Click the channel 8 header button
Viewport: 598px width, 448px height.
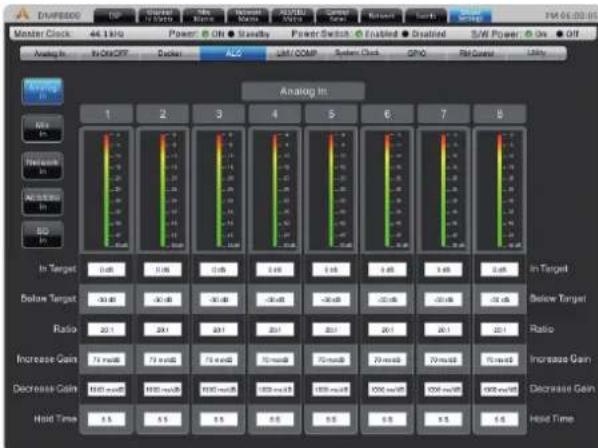pos(500,114)
